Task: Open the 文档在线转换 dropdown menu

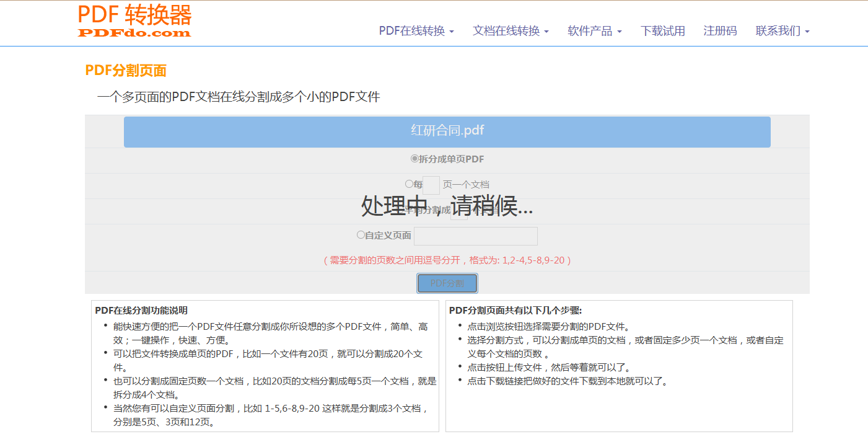Action: [511, 31]
